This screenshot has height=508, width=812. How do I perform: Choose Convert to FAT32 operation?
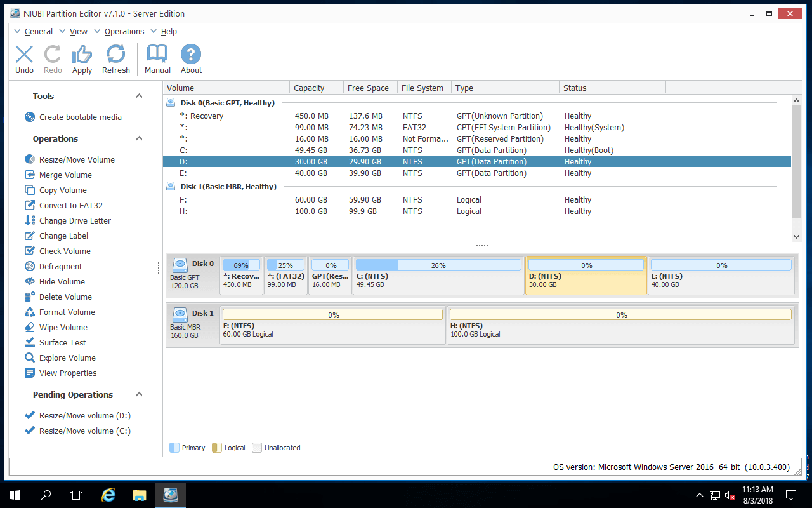(63, 205)
